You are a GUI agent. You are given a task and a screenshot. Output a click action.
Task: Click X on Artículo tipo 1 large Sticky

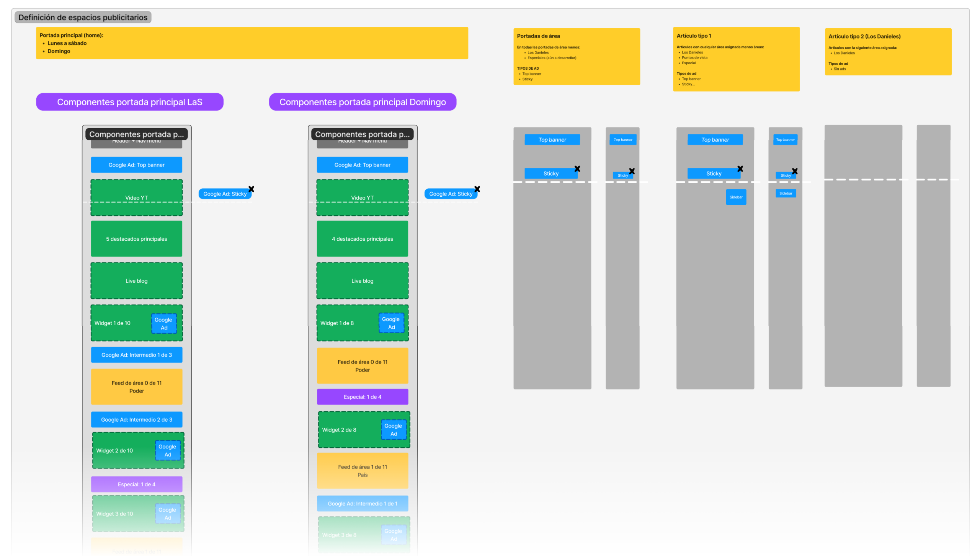(x=740, y=169)
